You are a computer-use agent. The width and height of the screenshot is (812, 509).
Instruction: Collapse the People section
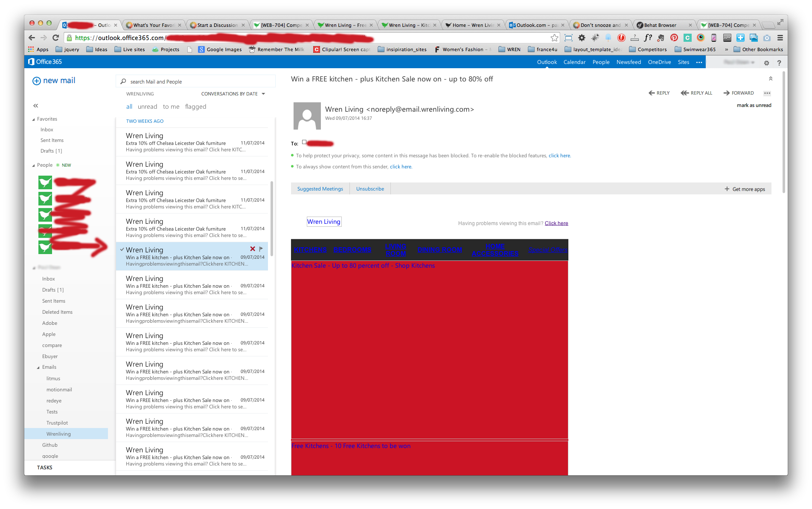(34, 165)
